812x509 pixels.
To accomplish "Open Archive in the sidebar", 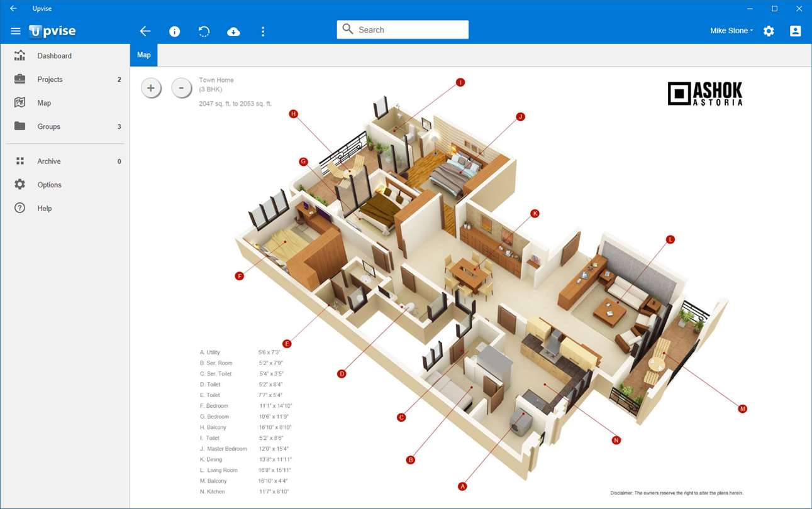I will [x=65, y=161].
